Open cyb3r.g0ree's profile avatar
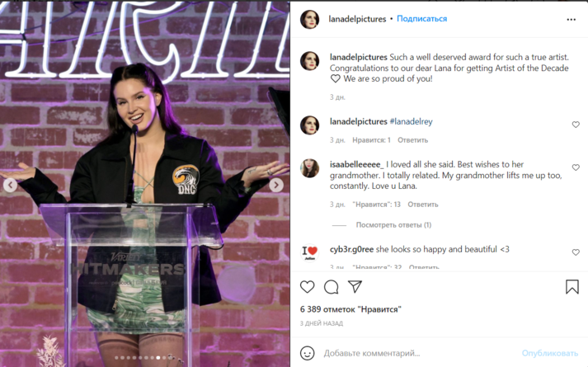The height and width of the screenshot is (367, 588). (x=309, y=252)
